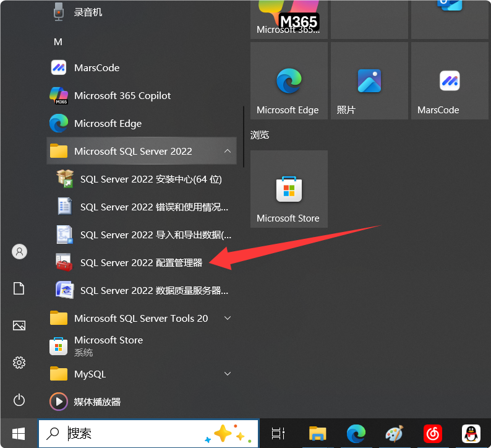491x448 pixels.
Task: Launch MarsCode from the app list
Action: click(142, 67)
